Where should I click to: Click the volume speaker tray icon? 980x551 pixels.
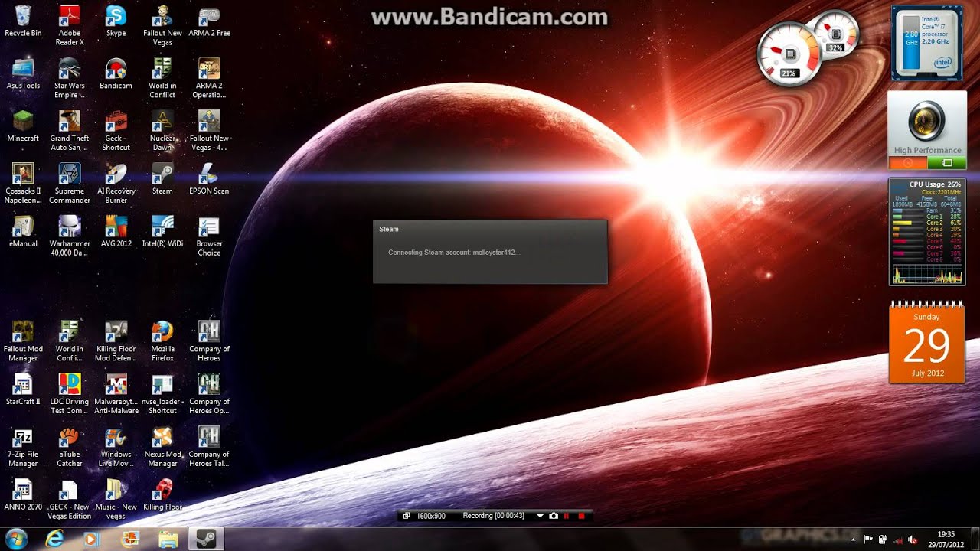[x=913, y=540]
